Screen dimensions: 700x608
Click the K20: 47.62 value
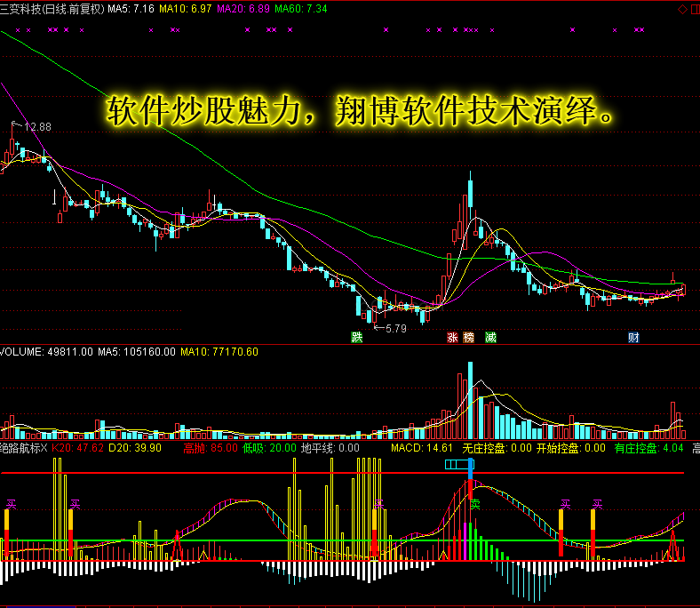77,448
